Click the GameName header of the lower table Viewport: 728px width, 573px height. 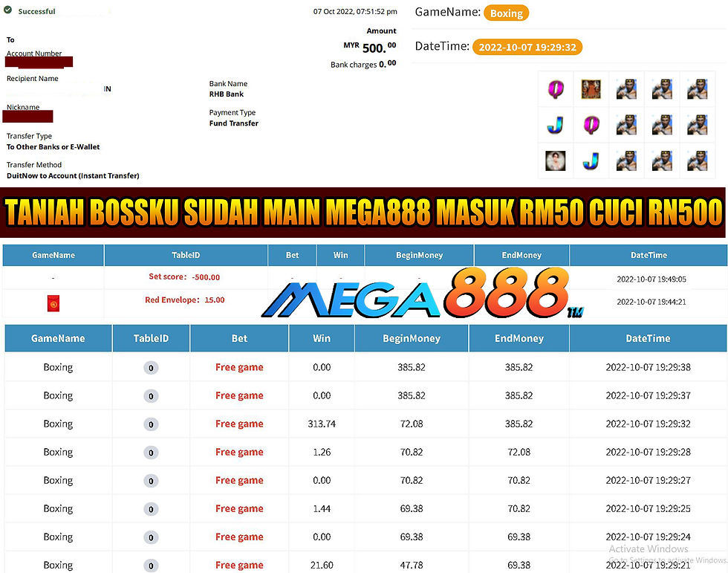(x=58, y=338)
